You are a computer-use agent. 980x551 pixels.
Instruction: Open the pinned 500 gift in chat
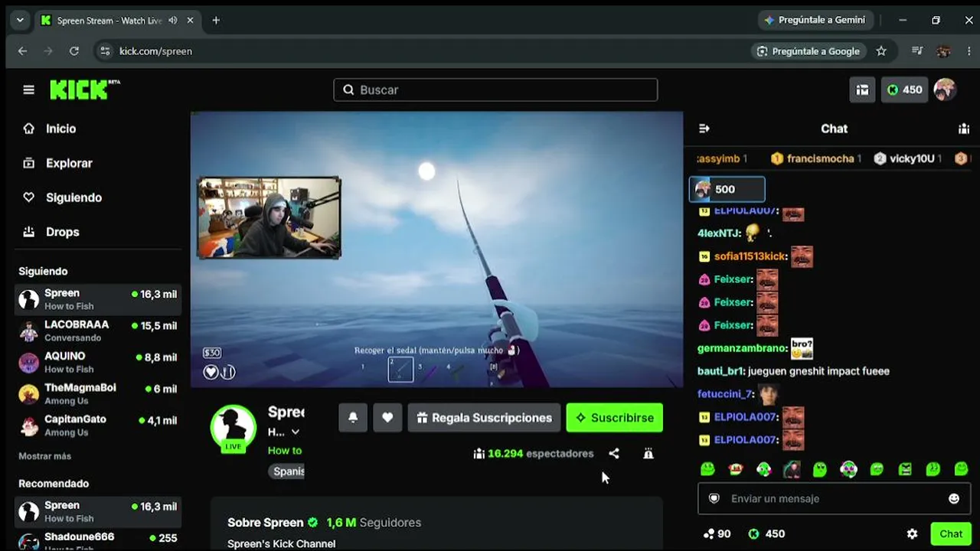727,189
